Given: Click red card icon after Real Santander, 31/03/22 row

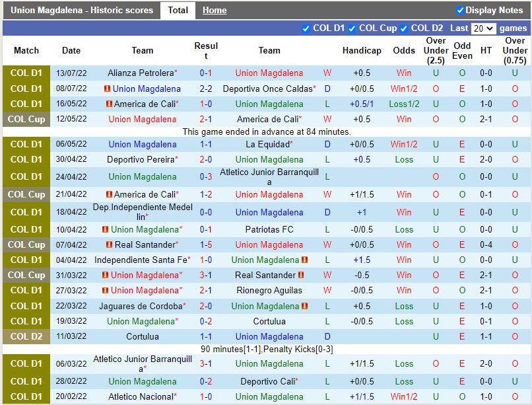Looking at the screenshot, I should click(x=301, y=275).
